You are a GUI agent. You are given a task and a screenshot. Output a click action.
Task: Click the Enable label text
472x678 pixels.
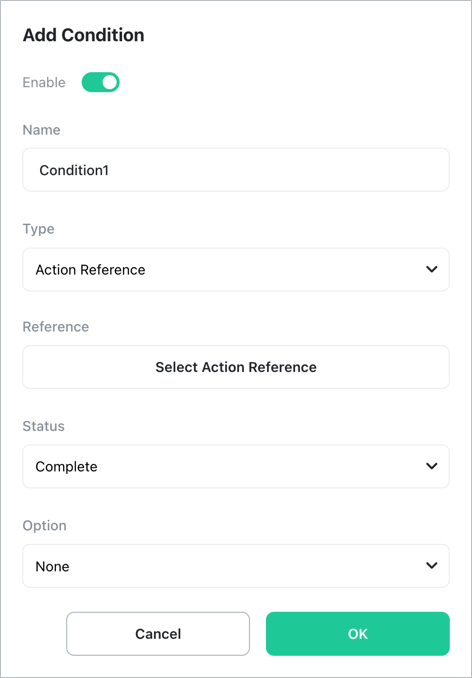coord(44,82)
